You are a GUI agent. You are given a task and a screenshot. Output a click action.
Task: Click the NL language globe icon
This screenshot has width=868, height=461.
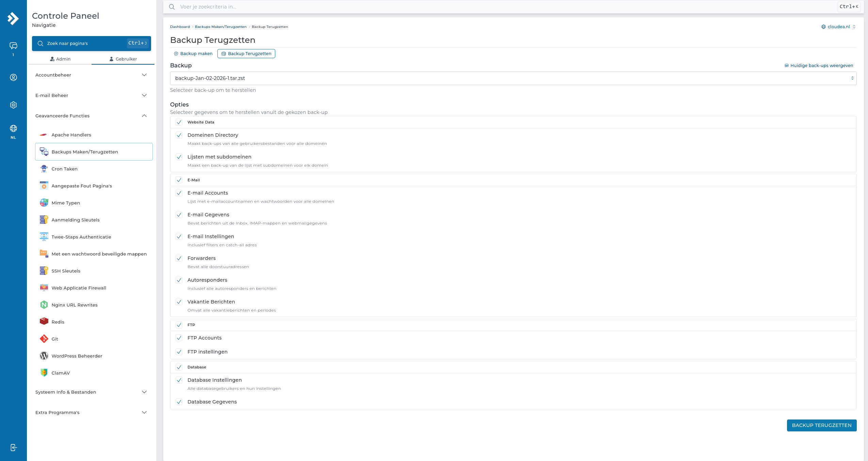13,129
